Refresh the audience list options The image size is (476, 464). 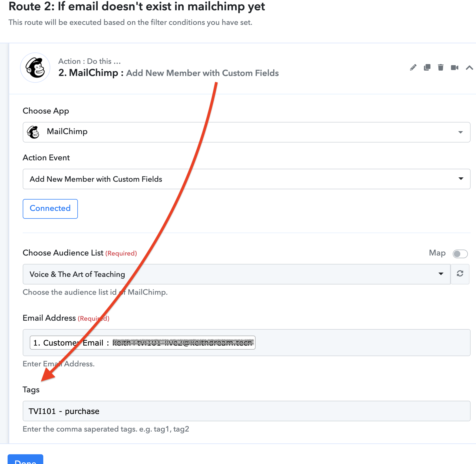point(460,274)
